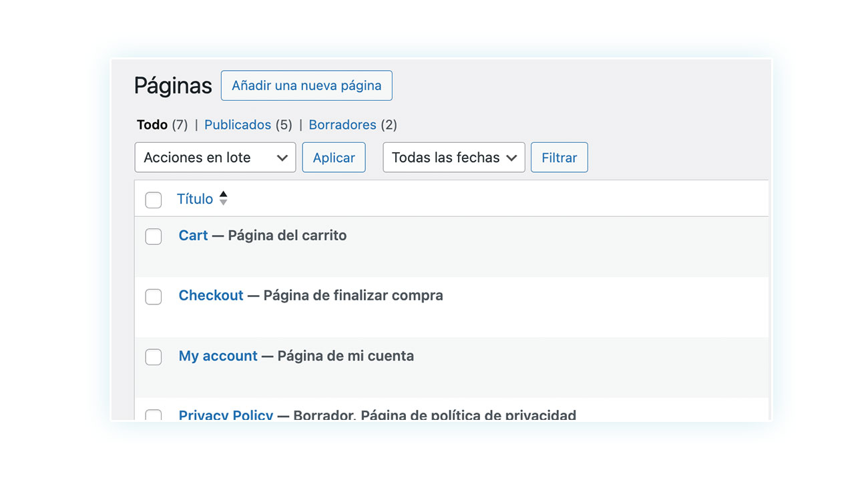This screenshot has width=868, height=488.
Task: Filter by Borradores pages
Action: (x=343, y=125)
